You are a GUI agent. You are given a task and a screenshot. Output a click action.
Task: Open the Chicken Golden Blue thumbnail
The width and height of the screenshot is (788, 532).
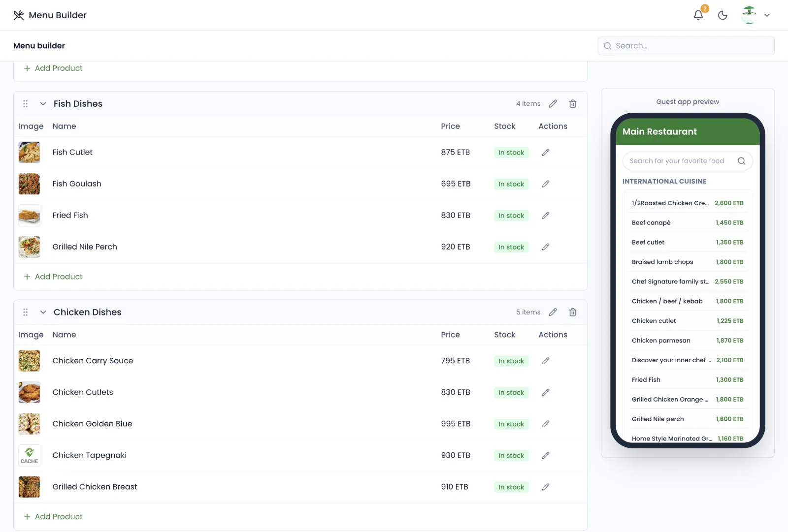click(x=29, y=424)
